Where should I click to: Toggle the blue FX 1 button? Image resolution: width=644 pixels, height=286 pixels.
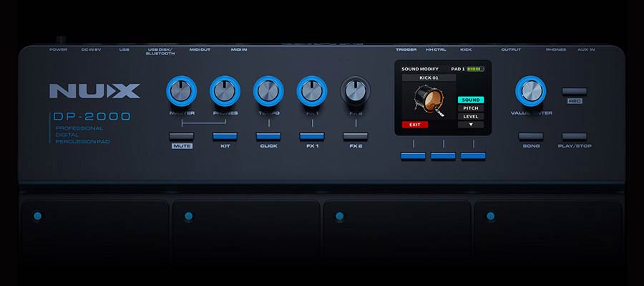[312, 137]
